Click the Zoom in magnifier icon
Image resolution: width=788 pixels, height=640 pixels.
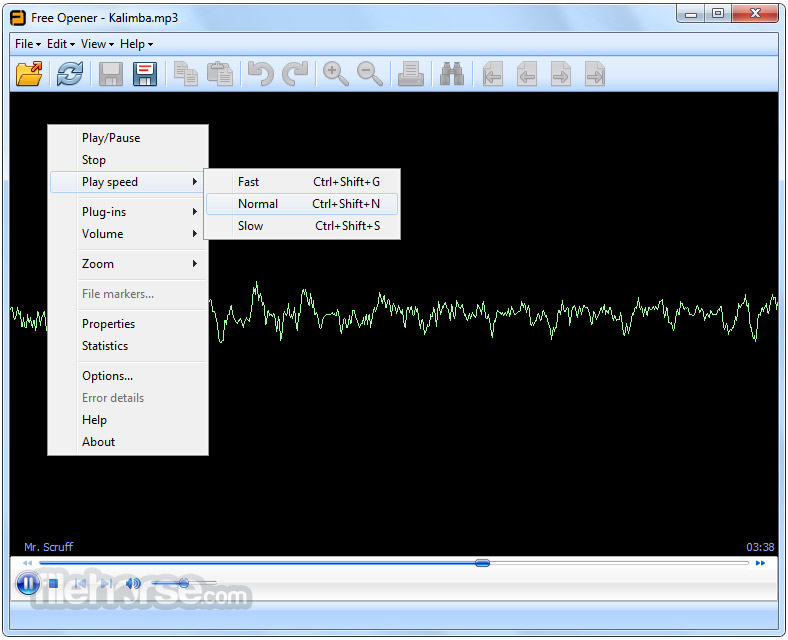tap(336, 74)
